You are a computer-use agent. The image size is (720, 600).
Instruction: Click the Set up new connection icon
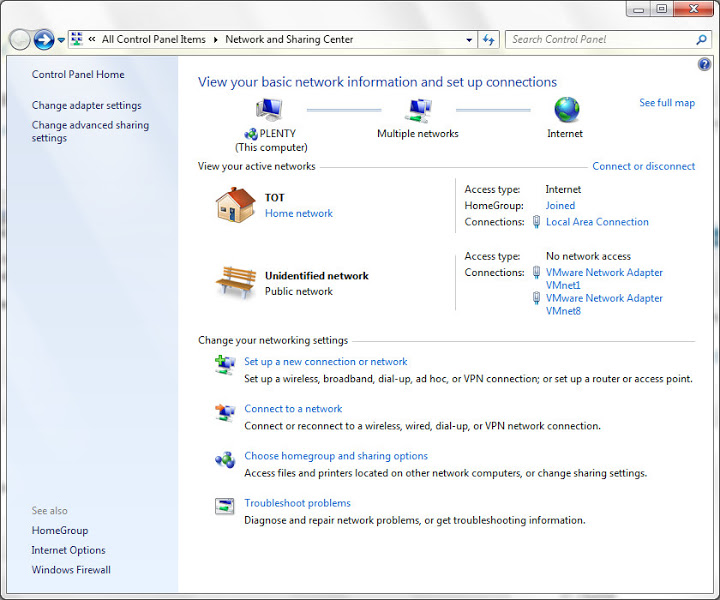pos(225,365)
